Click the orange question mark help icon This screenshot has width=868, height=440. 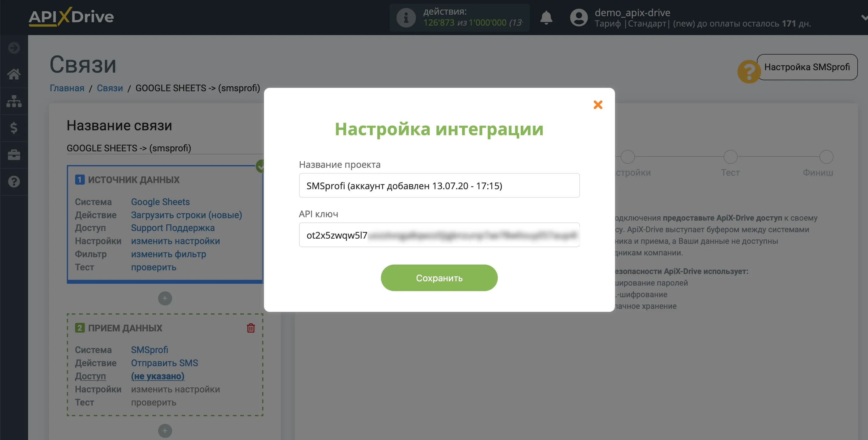(749, 71)
